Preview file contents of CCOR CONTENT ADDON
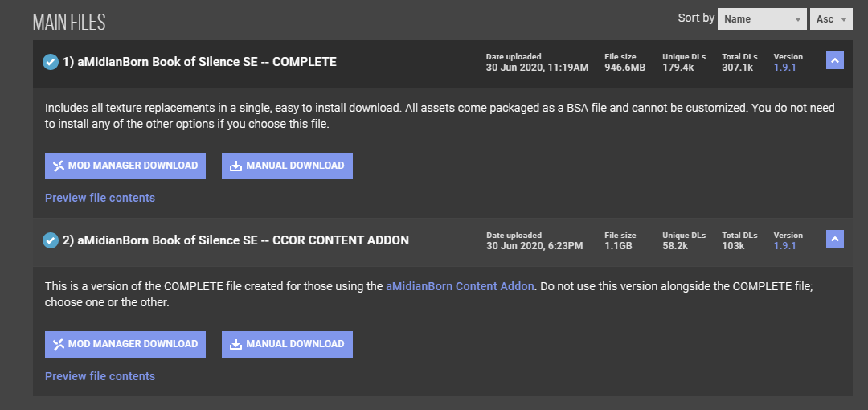The height and width of the screenshot is (410, 868). point(100,376)
